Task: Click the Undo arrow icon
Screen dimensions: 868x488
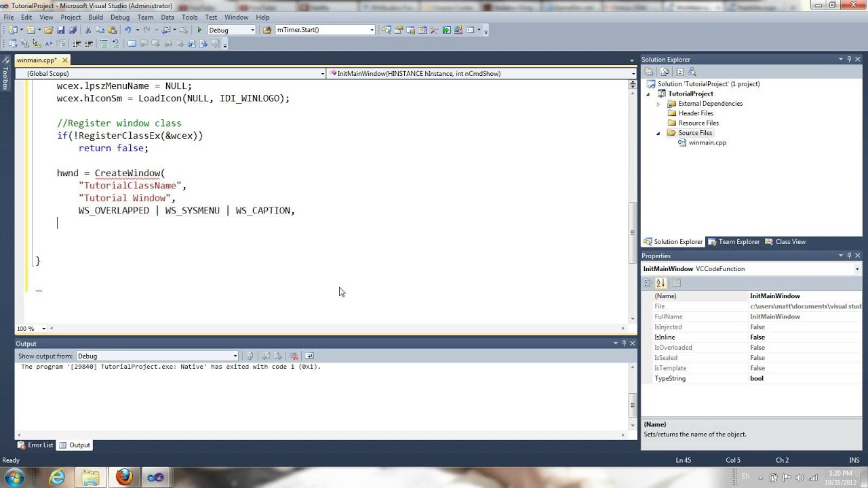Action: [x=127, y=30]
